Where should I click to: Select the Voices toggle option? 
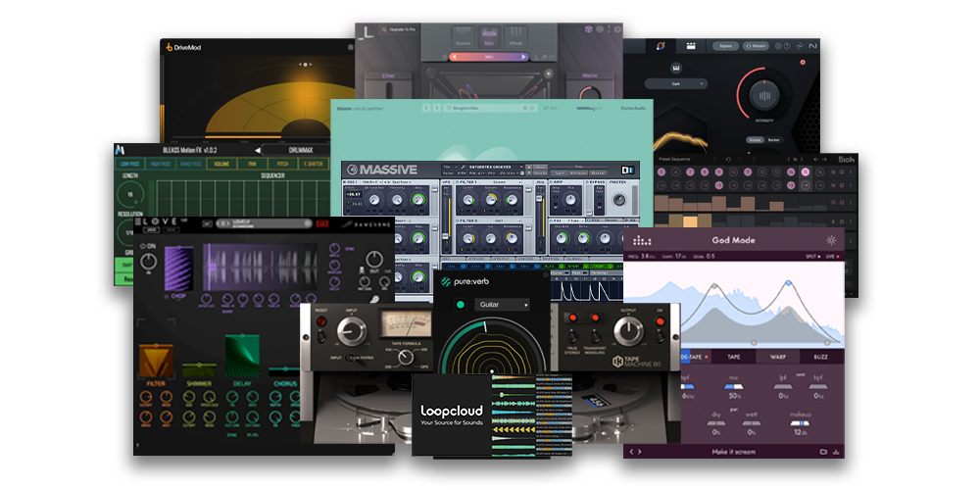[x=755, y=139]
